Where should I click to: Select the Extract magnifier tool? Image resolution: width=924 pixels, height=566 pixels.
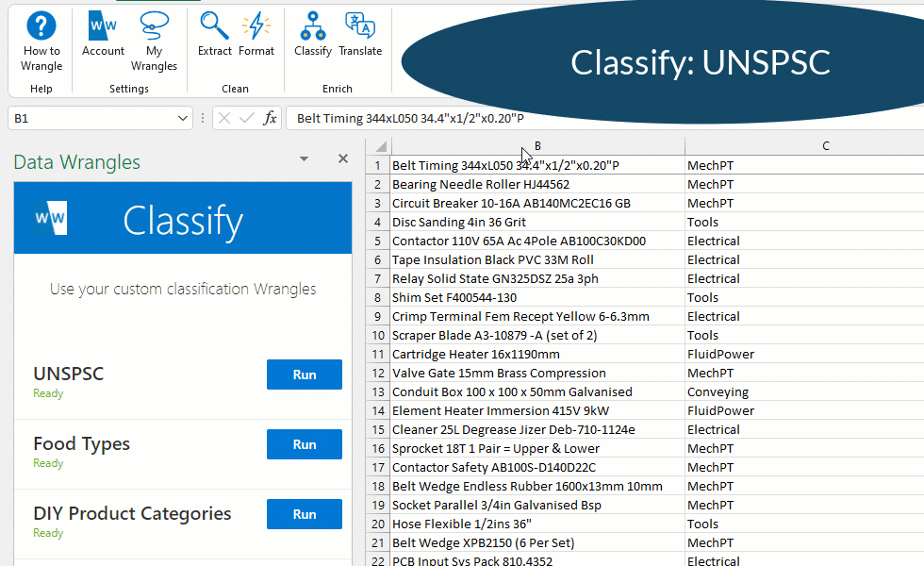pyautogui.click(x=215, y=35)
